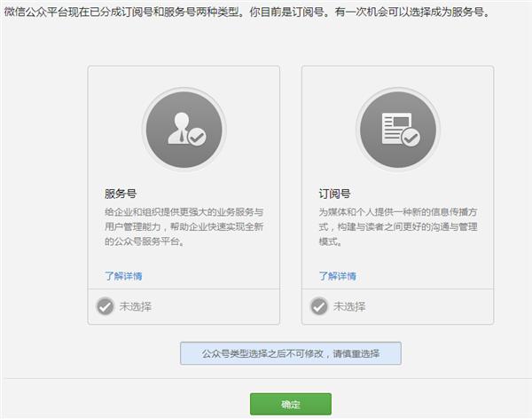Toggle the 订阅号 checkmark circle

click(319, 306)
